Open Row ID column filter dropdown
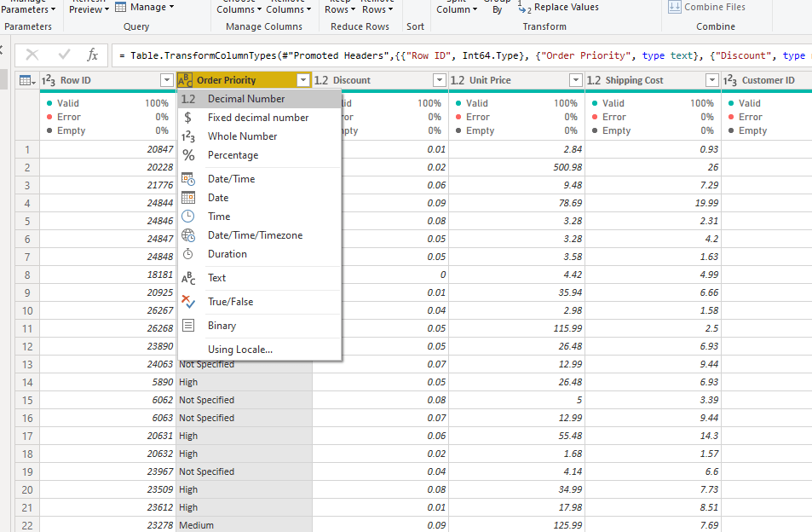 [x=166, y=80]
